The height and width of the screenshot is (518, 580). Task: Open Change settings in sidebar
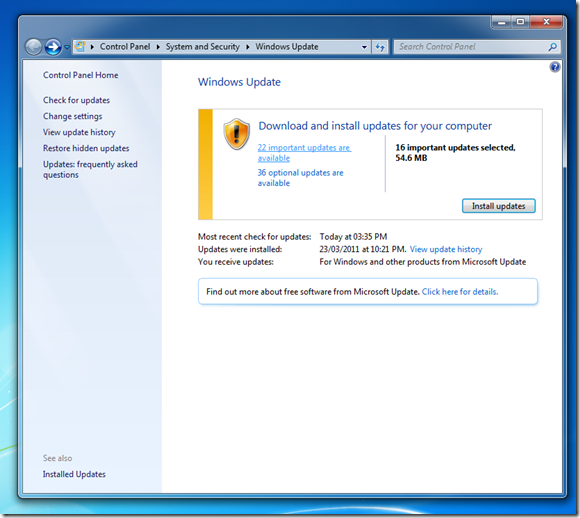(x=72, y=116)
